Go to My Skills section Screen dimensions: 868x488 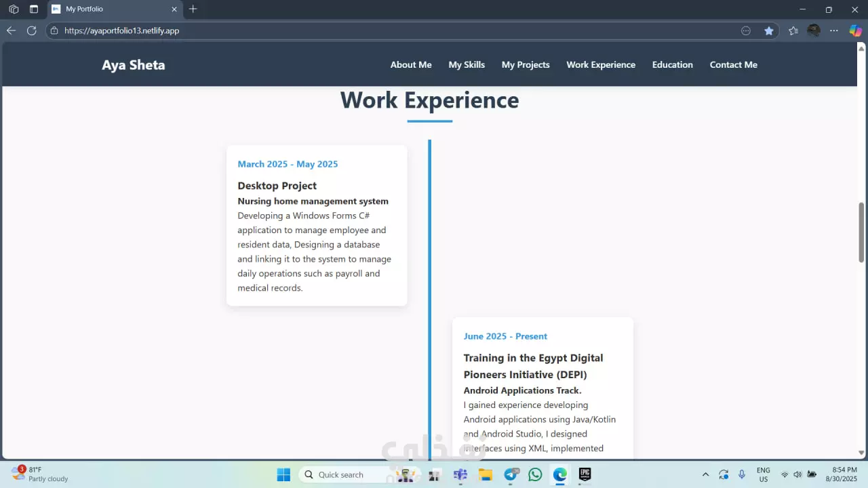[x=467, y=64]
